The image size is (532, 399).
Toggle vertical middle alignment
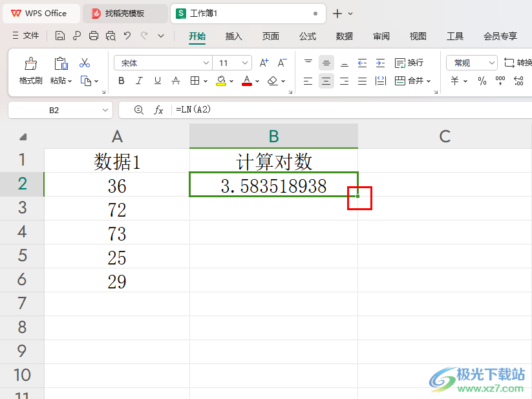(326, 63)
